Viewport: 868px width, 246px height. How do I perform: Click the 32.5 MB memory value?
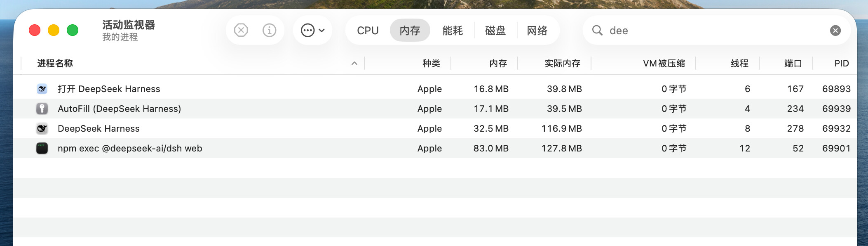tap(491, 128)
